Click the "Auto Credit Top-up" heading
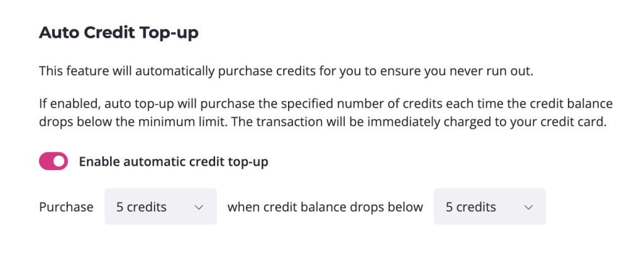This screenshot has height=255, width=644. coord(119,33)
